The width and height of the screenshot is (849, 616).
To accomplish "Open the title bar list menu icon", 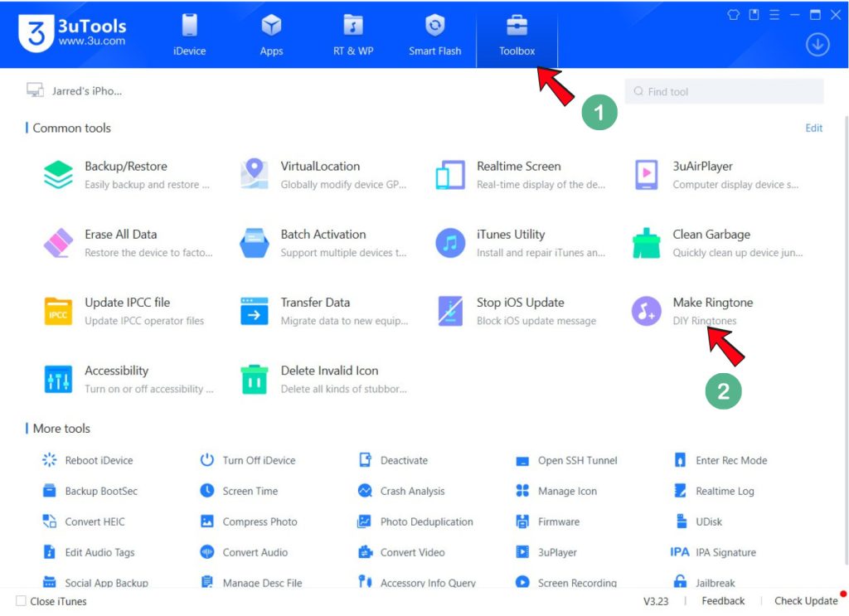I will coord(774,15).
